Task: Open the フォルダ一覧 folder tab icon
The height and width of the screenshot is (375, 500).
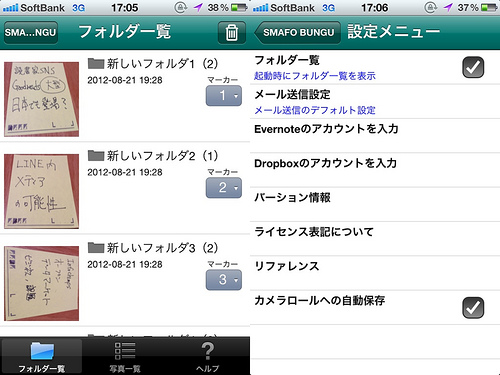Action: (42, 351)
